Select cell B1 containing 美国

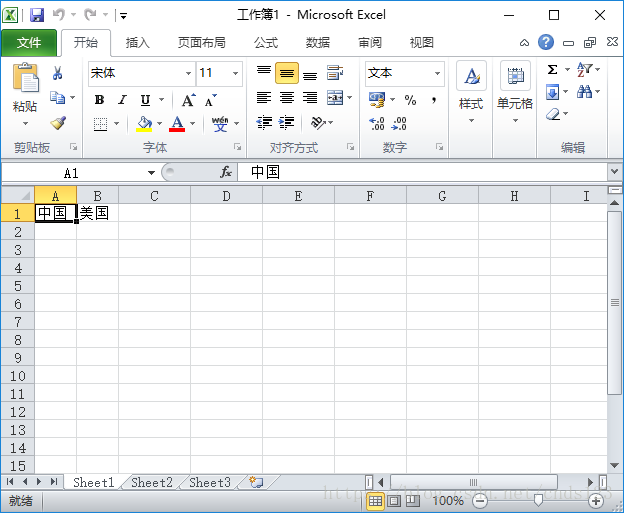click(97, 213)
